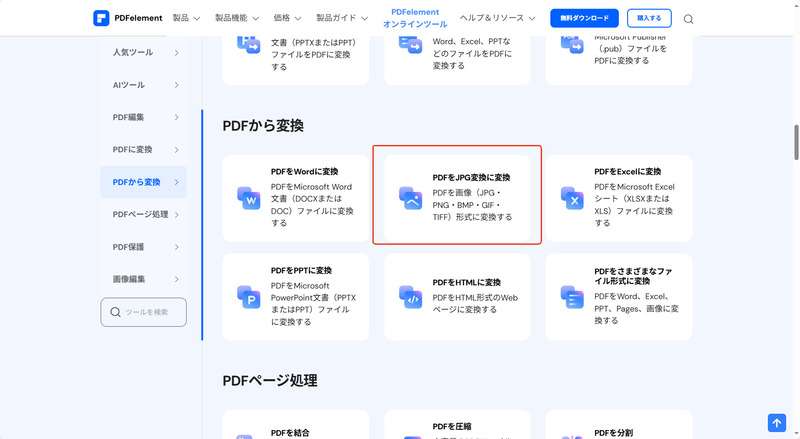The width and height of the screenshot is (800, 439).
Task: Click the PDFをHTML形式のWebページに変換する description
Action: coord(475,304)
